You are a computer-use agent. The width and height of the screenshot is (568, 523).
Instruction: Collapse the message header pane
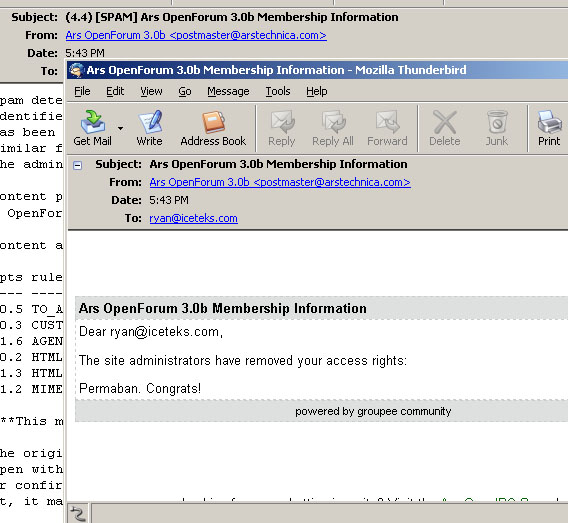[x=78, y=166]
